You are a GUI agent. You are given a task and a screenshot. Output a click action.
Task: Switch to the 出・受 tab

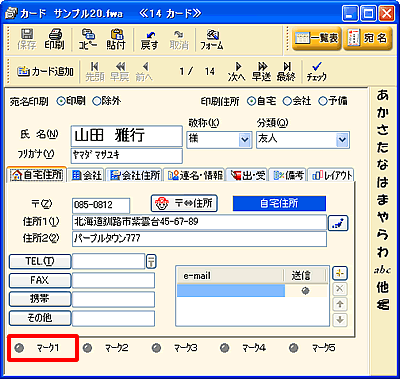pos(248,175)
